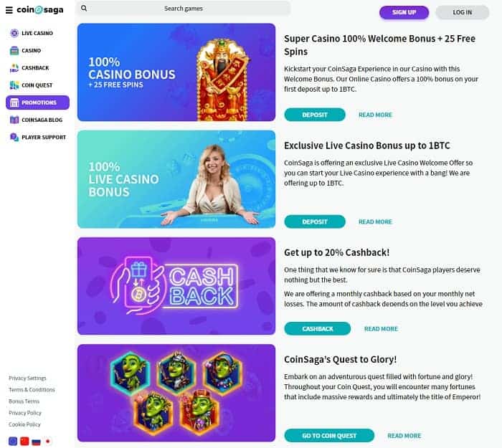Click the Sign Up button
502x448 pixels.
point(404,12)
